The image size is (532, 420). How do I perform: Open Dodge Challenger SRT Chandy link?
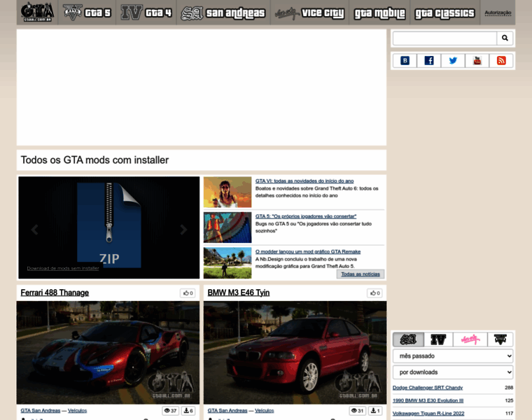428,387
